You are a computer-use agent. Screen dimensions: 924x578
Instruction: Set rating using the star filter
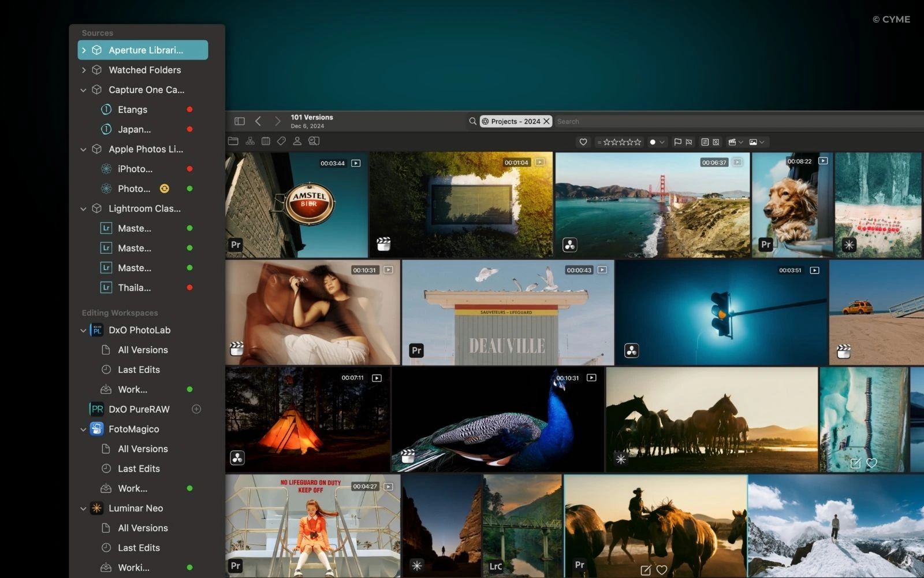(x=622, y=142)
